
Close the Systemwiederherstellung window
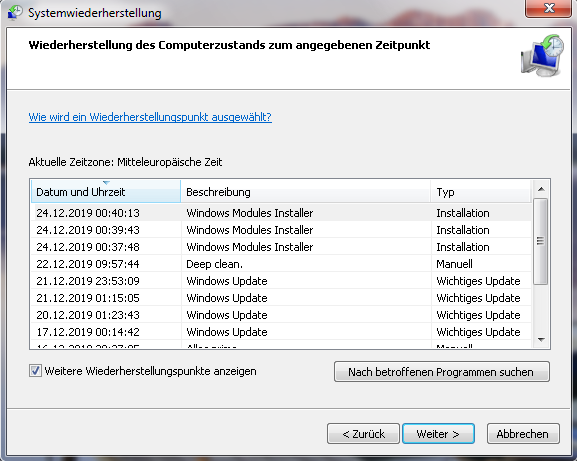tap(548, 8)
